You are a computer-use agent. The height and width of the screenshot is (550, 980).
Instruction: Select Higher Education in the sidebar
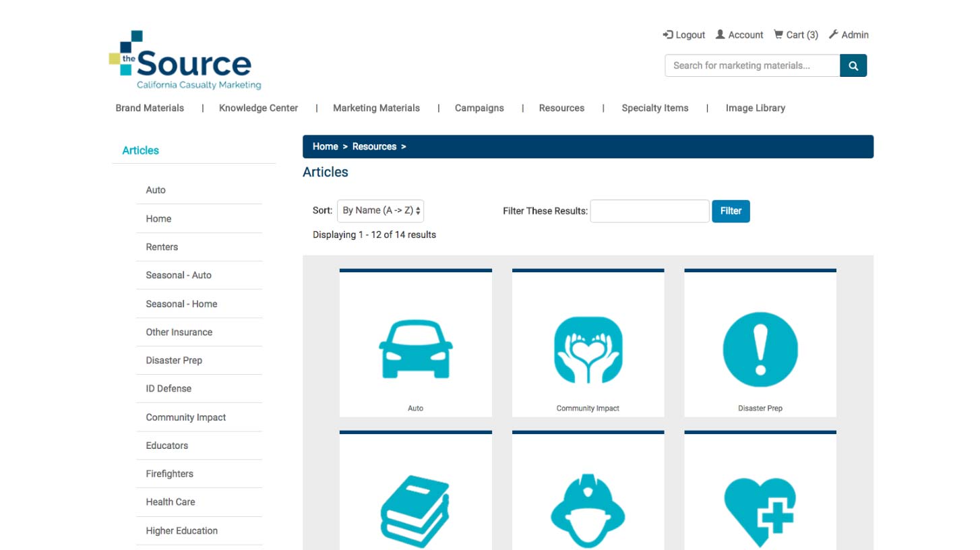(x=182, y=530)
